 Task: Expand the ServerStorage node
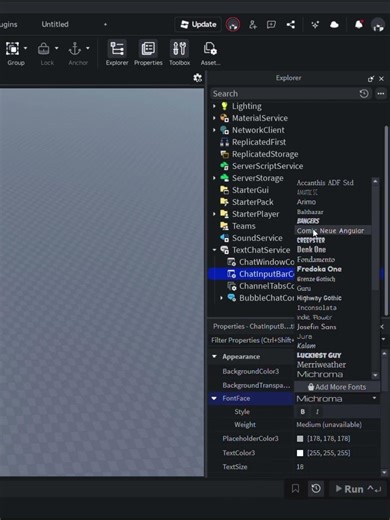point(214,178)
